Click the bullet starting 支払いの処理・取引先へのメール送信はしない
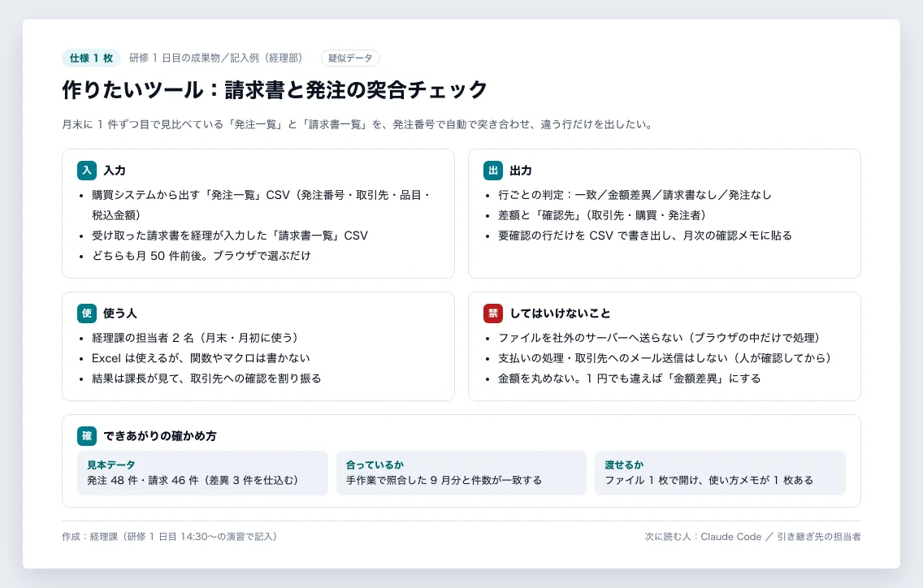 coord(665,358)
